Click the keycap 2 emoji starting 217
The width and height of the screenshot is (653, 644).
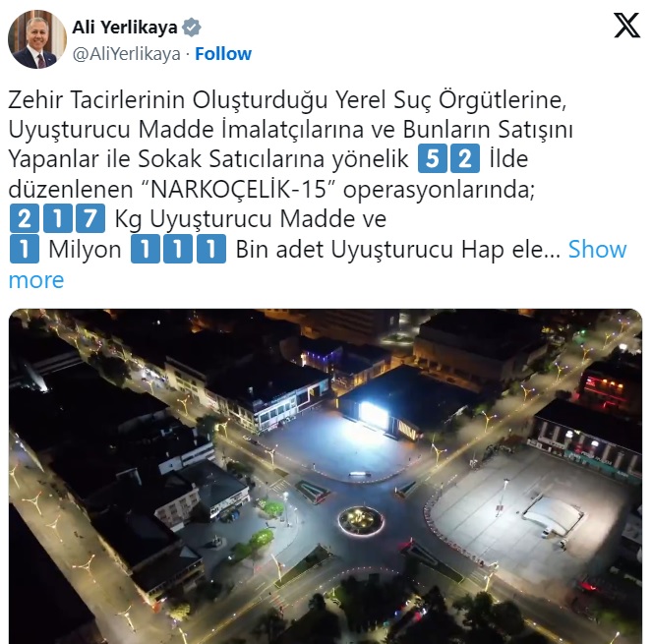pos(25,218)
